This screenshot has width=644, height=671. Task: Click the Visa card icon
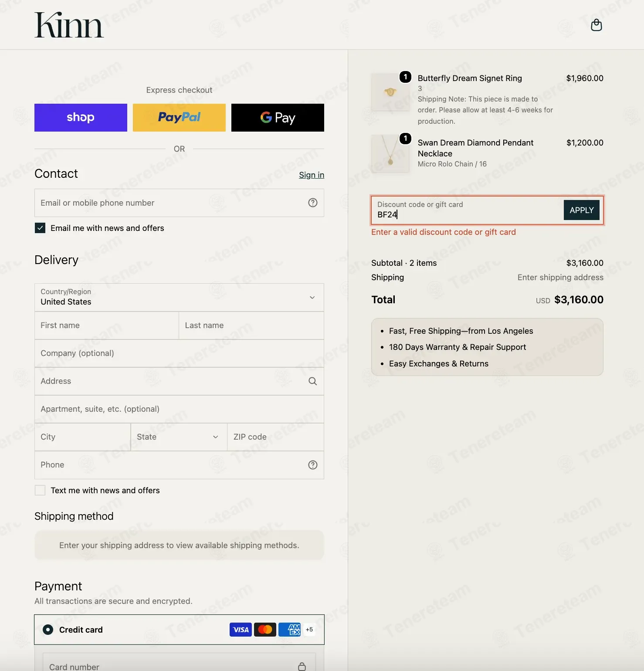[x=241, y=630]
